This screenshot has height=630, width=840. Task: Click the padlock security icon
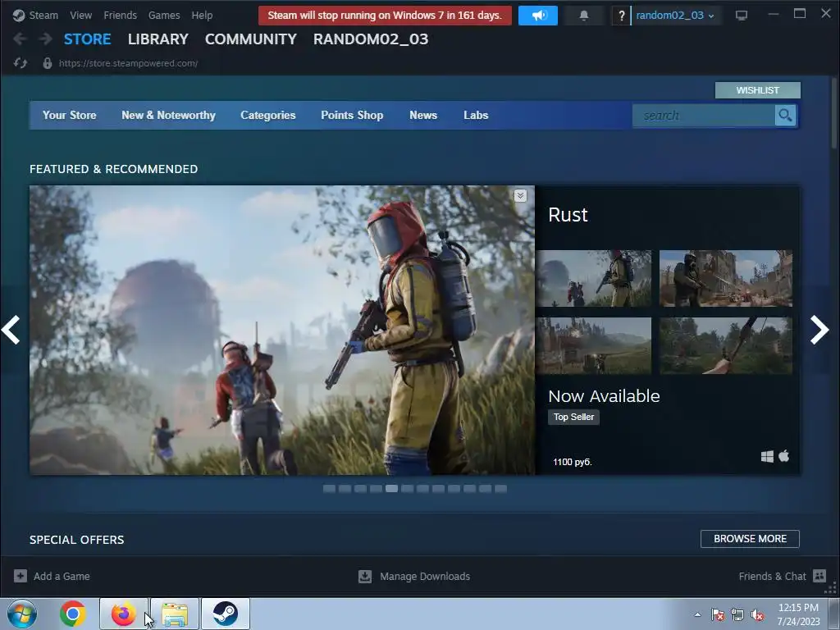coord(47,63)
